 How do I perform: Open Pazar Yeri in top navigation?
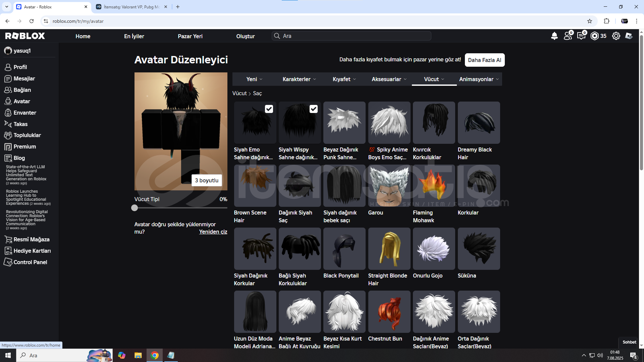(x=190, y=36)
